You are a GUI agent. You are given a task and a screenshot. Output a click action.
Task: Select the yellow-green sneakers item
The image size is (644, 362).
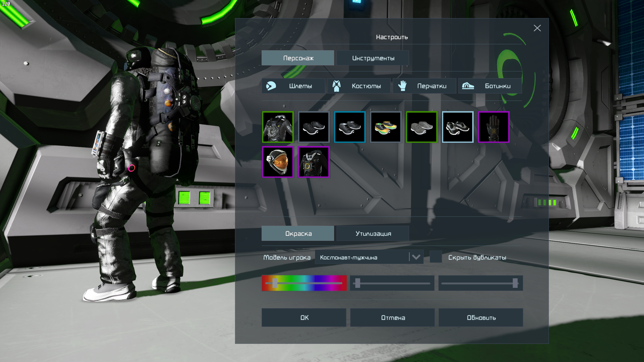click(386, 127)
